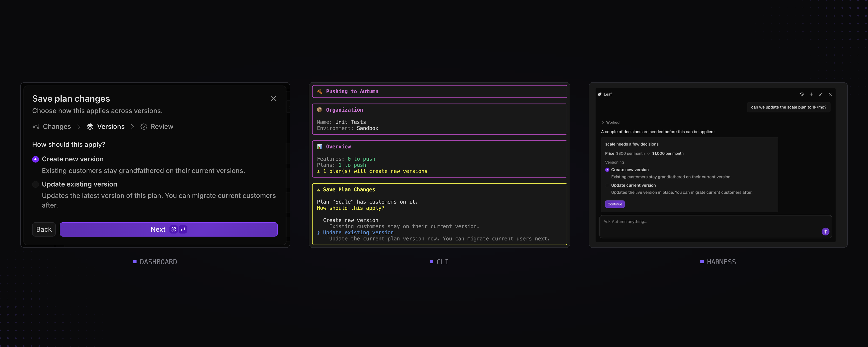Viewport: 868px width, 347px height.
Task: Send message with purple arrow button
Action: coord(825,231)
